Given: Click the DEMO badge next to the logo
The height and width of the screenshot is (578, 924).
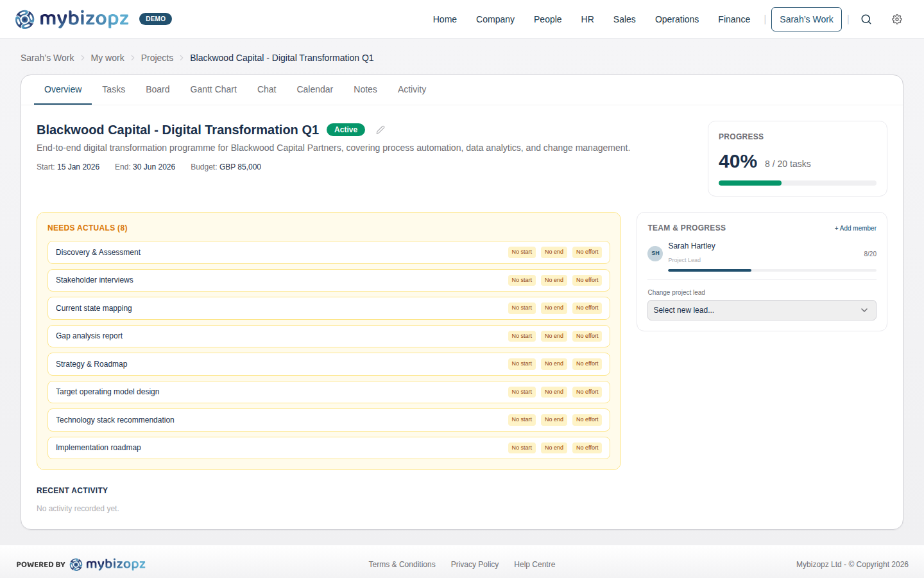Looking at the screenshot, I should click(x=155, y=19).
